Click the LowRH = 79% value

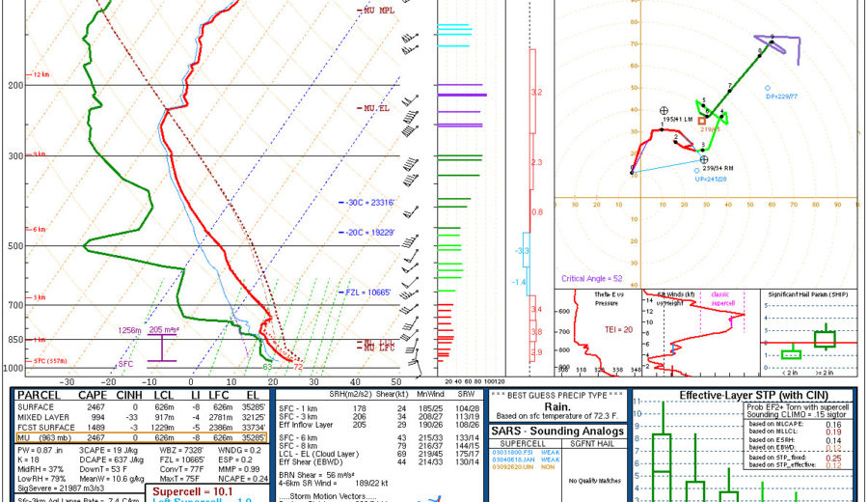point(41,479)
